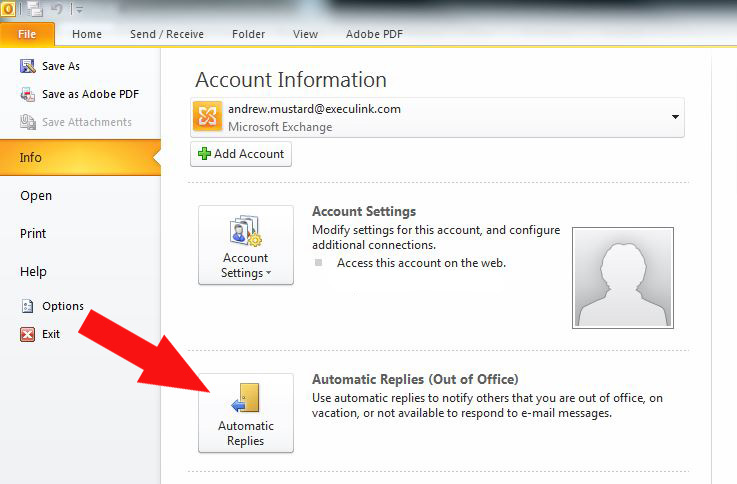This screenshot has width=737, height=484.
Task: Click the profile photo placeholder
Action: click(x=623, y=278)
